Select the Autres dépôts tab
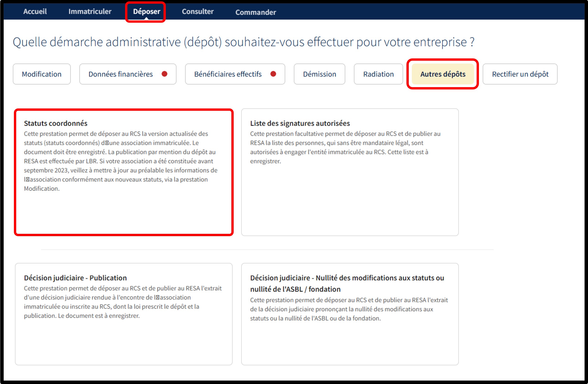Image resolution: width=588 pixels, height=384 pixels. pyautogui.click(x=443, y=74)
